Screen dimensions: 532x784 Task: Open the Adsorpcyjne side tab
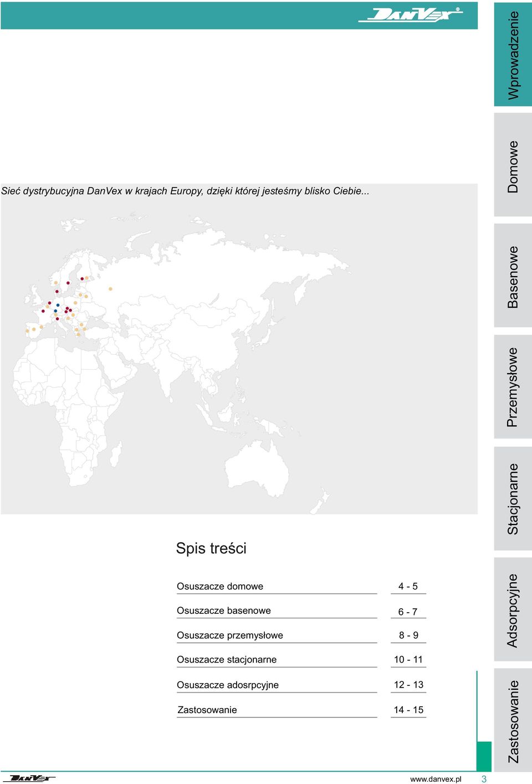point(513,609)
